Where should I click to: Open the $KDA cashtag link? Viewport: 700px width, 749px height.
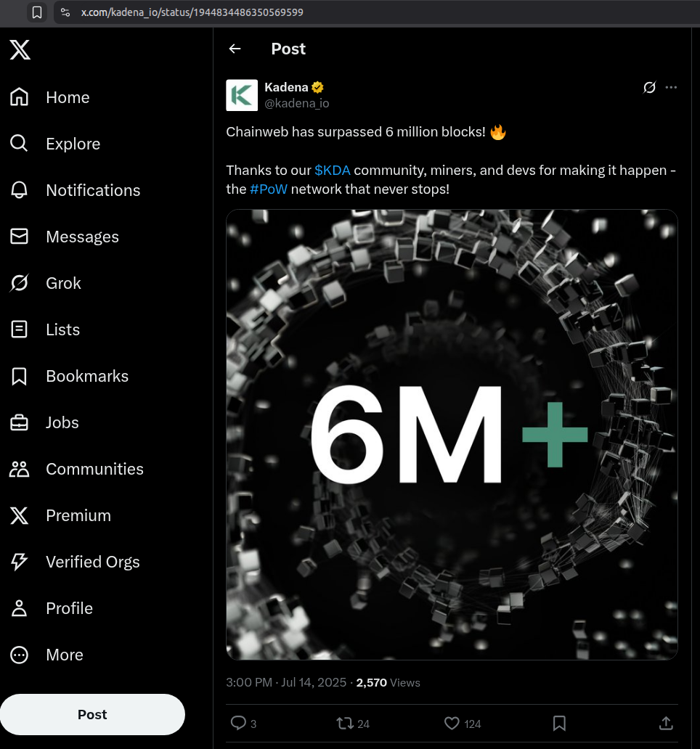tap(333, 170)
